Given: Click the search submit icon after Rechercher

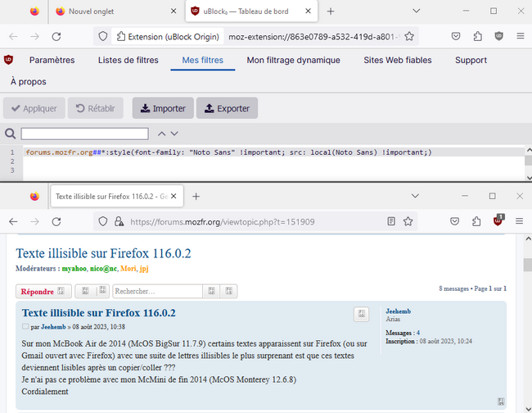Looking at the screenshot, I should click(211, 291).
